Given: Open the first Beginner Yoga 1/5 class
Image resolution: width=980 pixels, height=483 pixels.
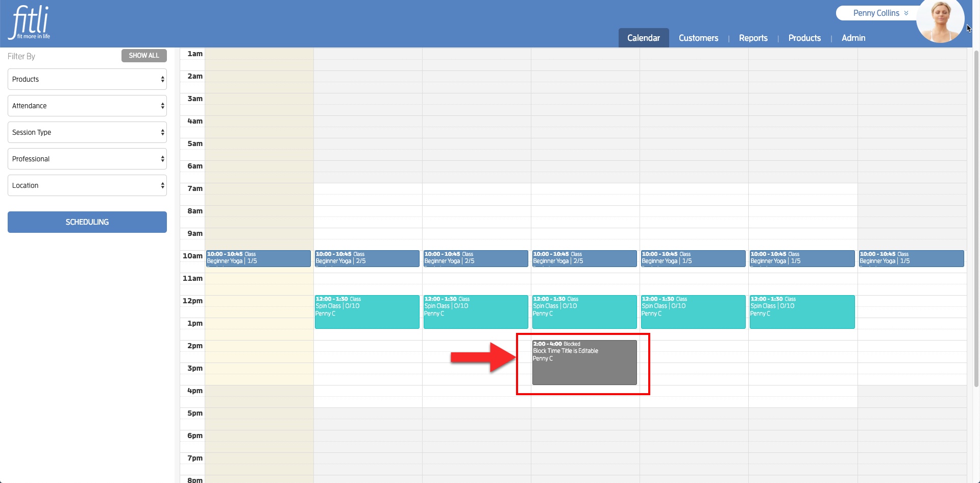Looking at the screenshot, I should [258, 258].
